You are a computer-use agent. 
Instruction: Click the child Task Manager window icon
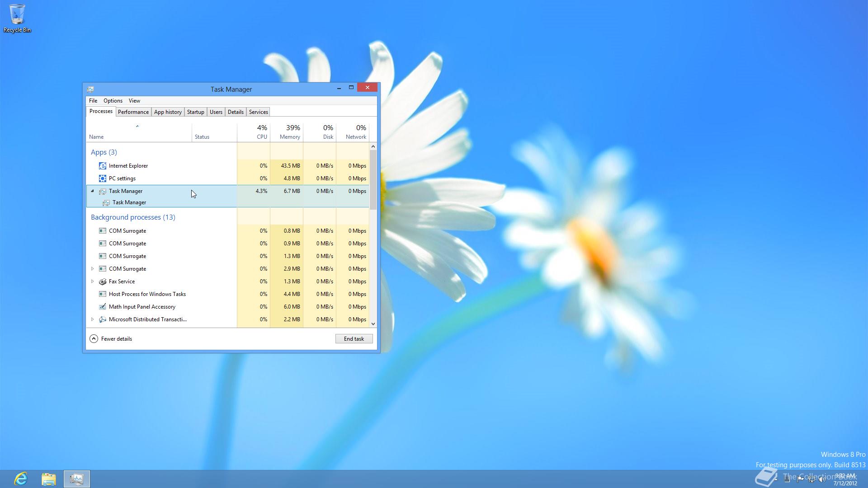(106, 202)
